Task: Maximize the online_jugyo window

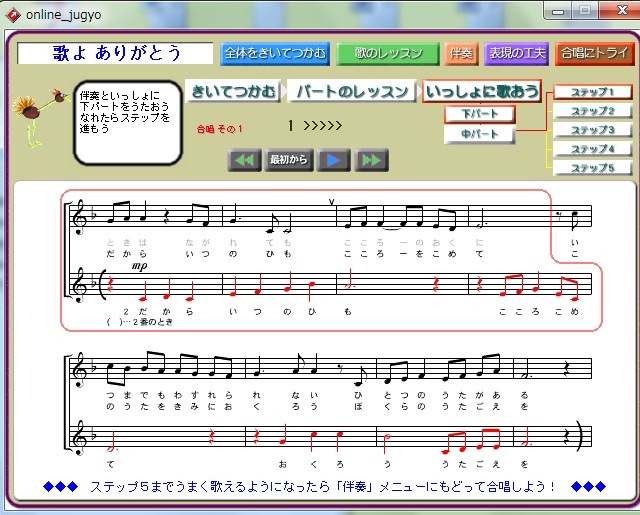Action: click(x=584, y=10)
